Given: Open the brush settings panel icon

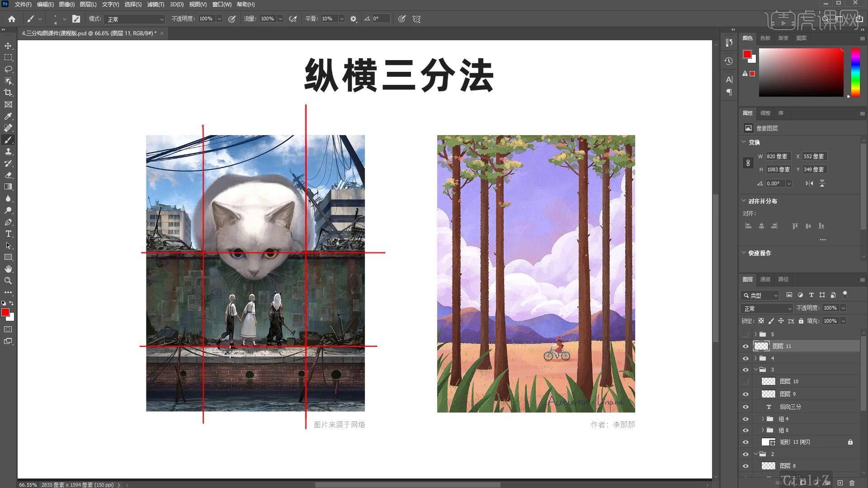Looking at the screenshot, I should [76, 19].
